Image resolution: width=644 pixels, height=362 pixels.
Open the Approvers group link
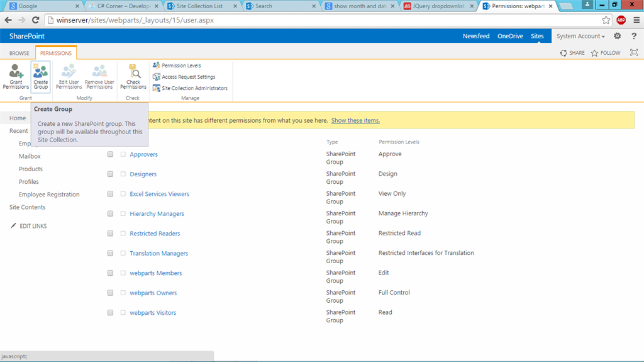pyautogui.click(x=144, y=154)
